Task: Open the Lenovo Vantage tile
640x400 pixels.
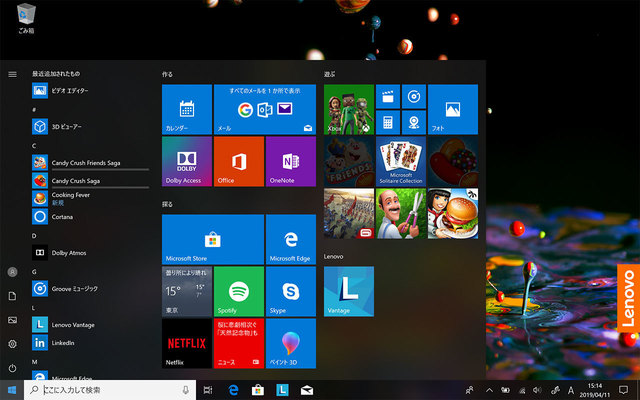Action: (x=349, y=291)
